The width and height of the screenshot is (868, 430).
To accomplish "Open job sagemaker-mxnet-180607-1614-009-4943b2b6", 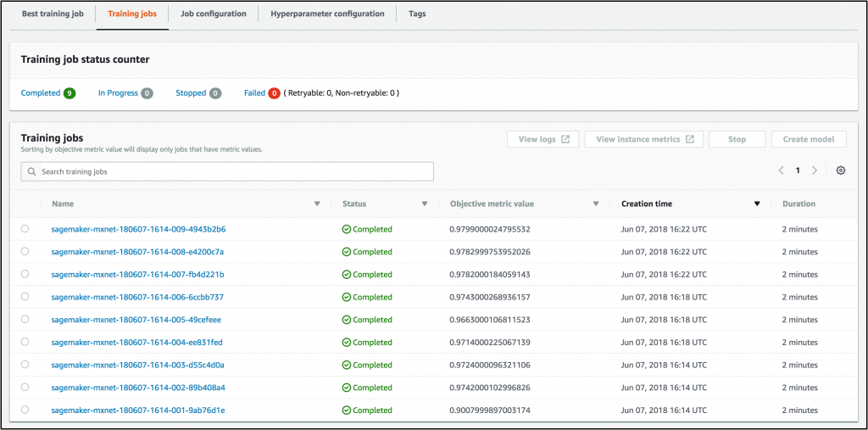I will pos(138,229).
